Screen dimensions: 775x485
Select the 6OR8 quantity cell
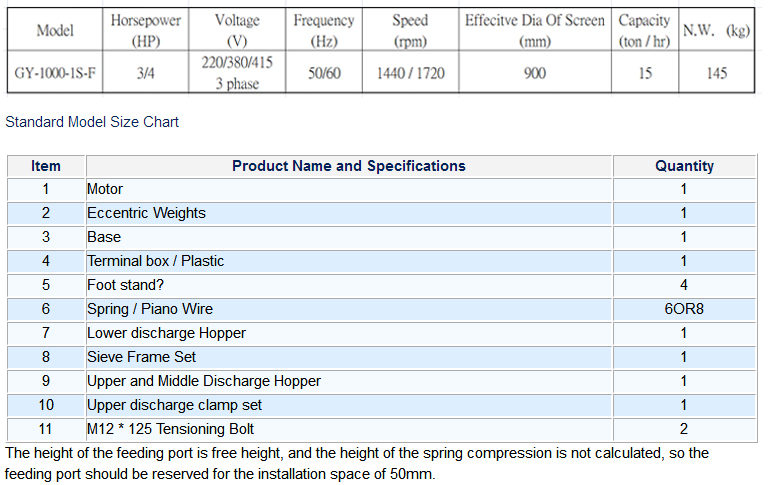pyautogui.click(x=684, y=309)
